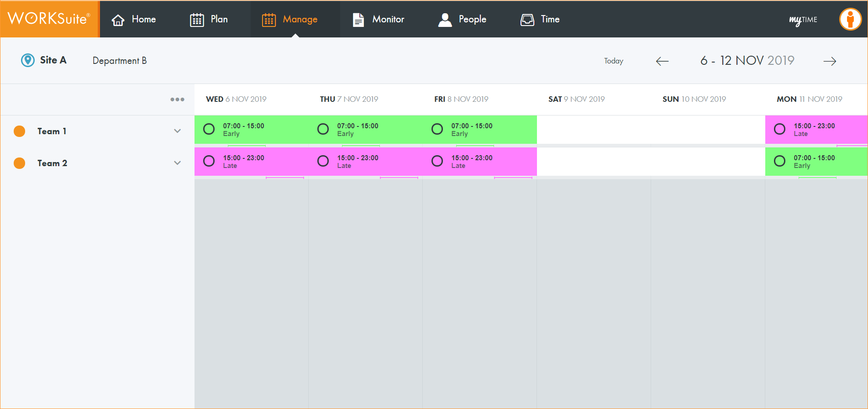868x409 pixels.
Task: Expand the Team 2 row chevron
Action: point(177,163)
